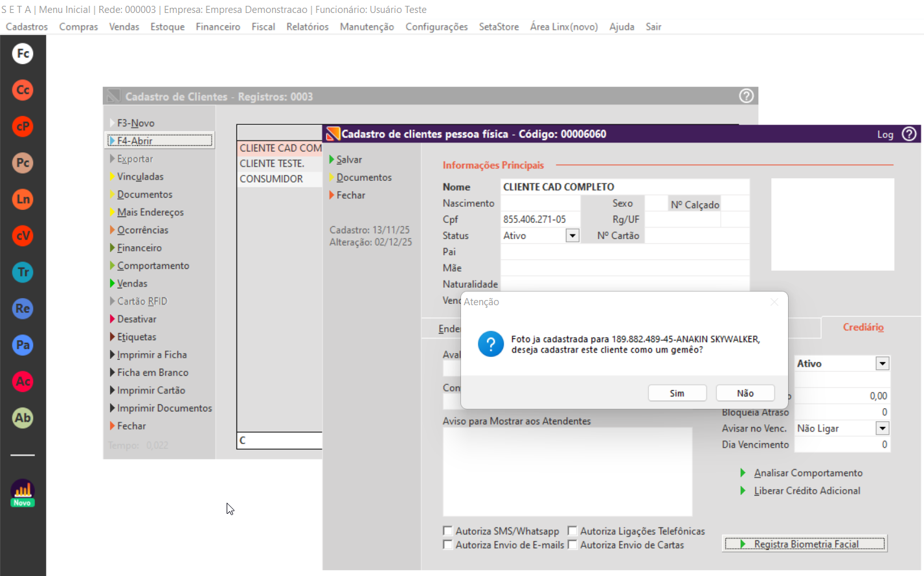This screenshot has width=924, height=576.
Task: Switch to the Crediário tab
Action: [863, 327]
